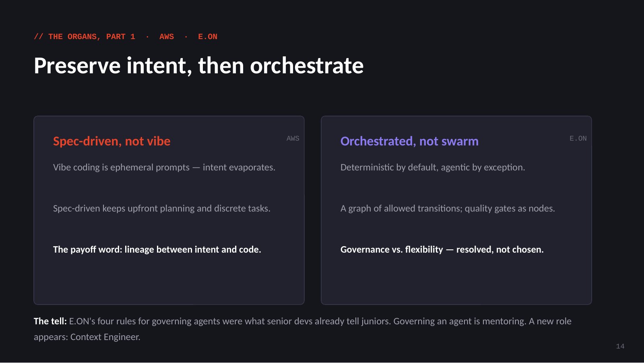Select the 'Spec-driven keeps upfront planning' sentence
644x363 pixels.
[162, 208]
